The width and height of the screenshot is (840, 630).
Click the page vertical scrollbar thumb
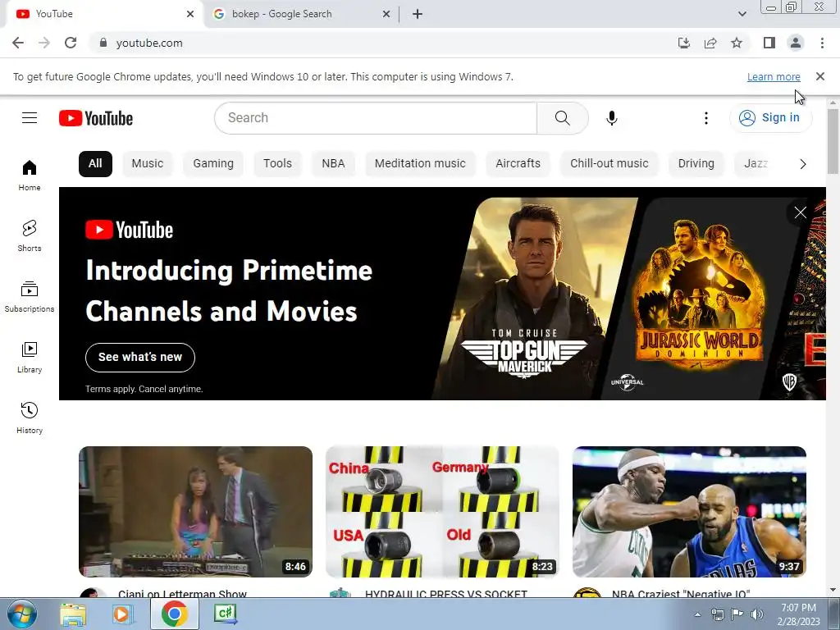coord(833,141)
